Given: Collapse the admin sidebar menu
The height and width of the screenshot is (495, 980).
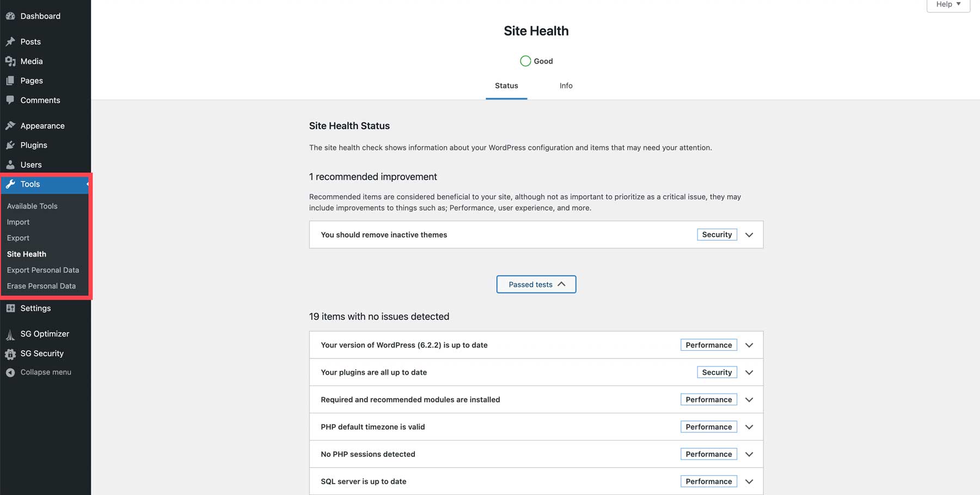Looking at the screenshot, I should [x=38, y=372].
